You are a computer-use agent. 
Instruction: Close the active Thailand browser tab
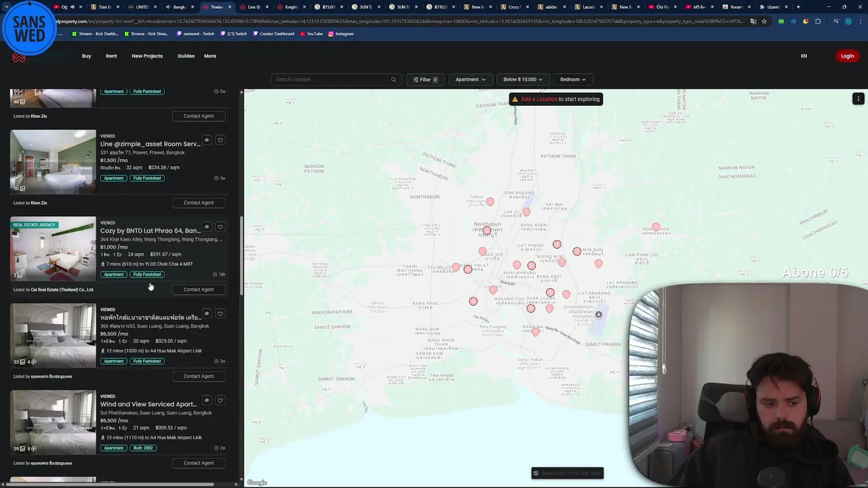pos(230,7)
